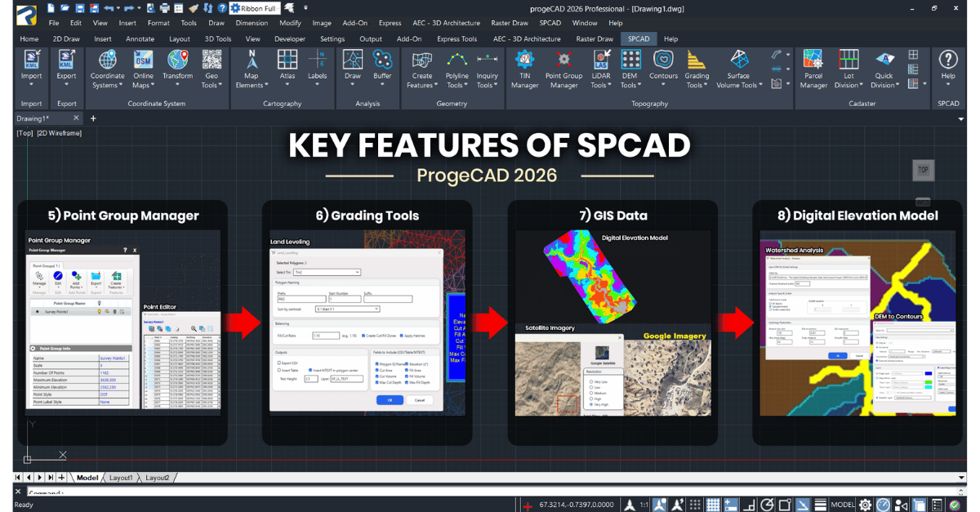
Task: Add a new drawing tab with plus button
Action: click(93, 118)
